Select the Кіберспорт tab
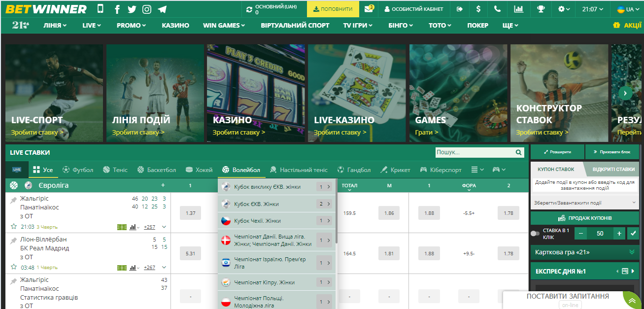Viewport: 644px width, 309px height. click(441, 170)
